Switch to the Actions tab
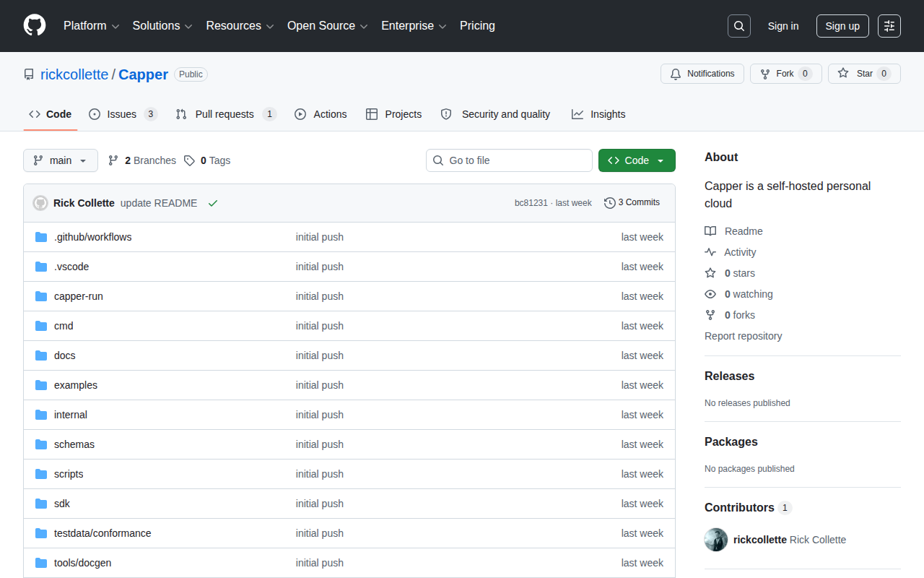The image size is (924, 578). [x=321, y=114]
